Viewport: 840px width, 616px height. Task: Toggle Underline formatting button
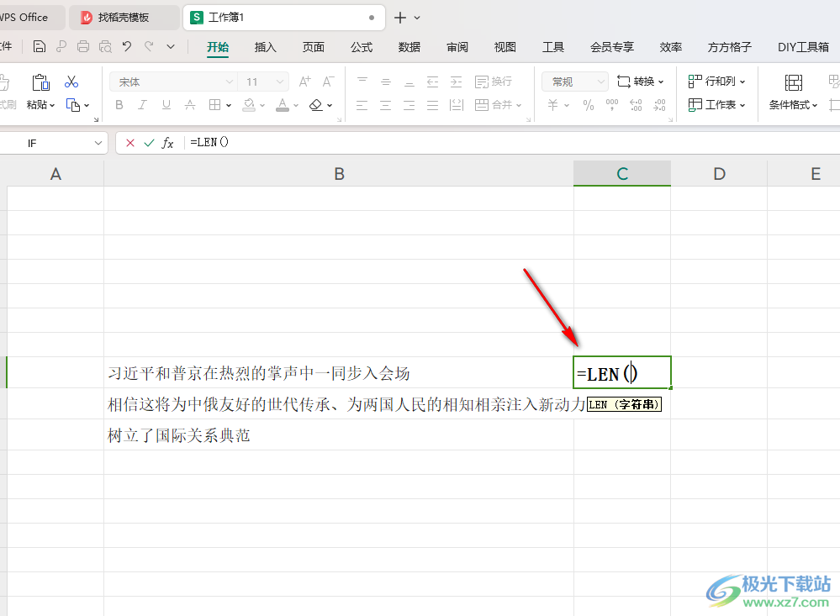[166, 105]
